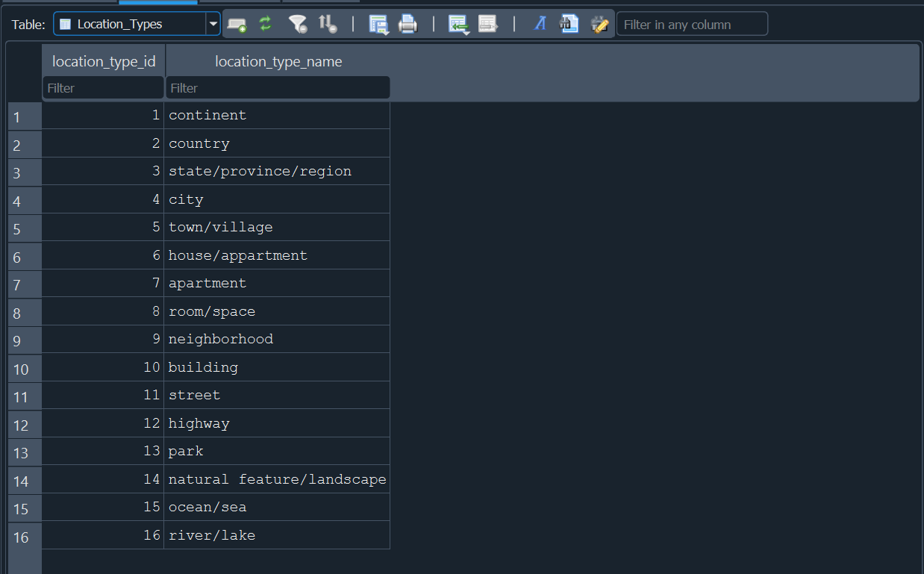
Task: Select the 'country' cell
Action: pos(277,143)
